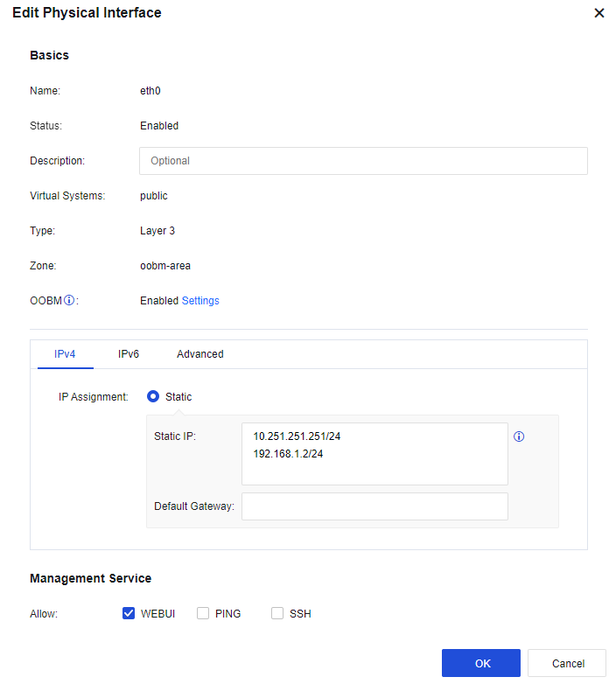Click the oobm-area zone value
The height and width of the screenshot is (684, 616).
[x=165, y=266]
